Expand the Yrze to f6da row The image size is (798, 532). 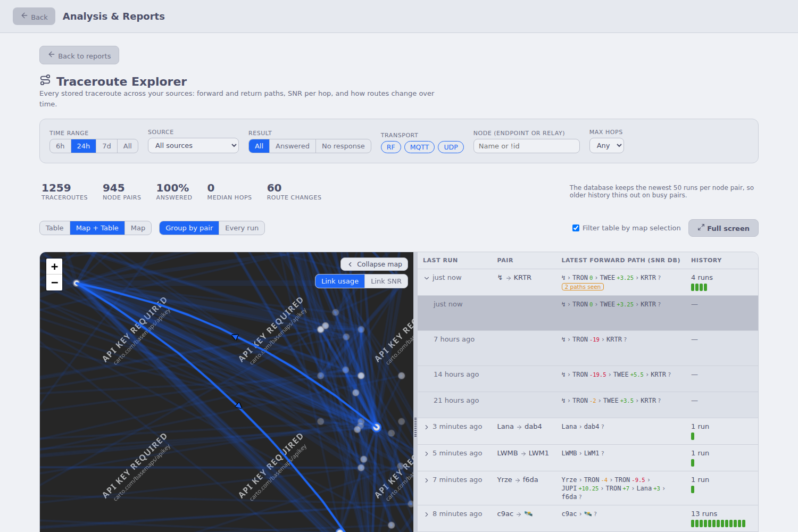[427, 480]
